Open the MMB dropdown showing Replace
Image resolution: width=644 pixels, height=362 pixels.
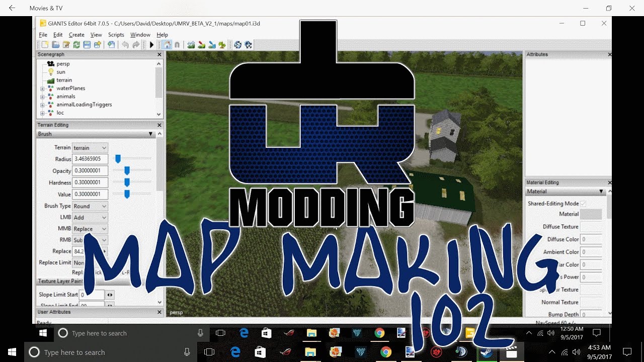tap(90, 229)
